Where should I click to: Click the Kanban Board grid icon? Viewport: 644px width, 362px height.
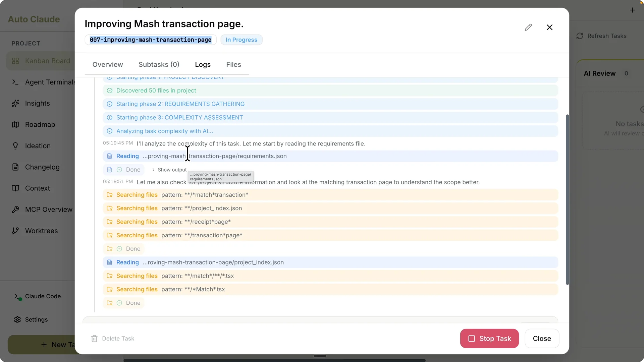click(15, 61)
